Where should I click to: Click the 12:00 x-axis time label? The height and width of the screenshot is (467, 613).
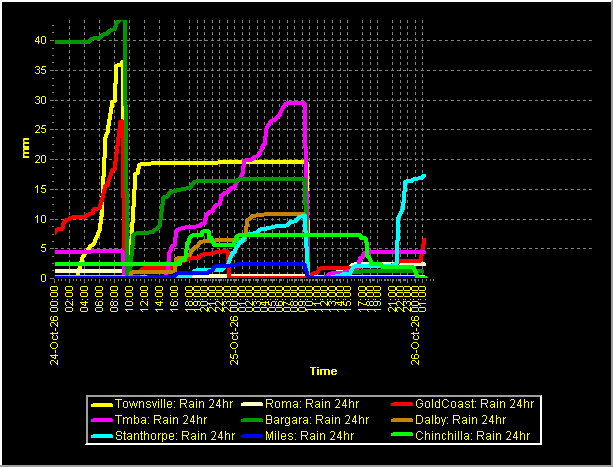pyautogui.click(x=144, y=299)
